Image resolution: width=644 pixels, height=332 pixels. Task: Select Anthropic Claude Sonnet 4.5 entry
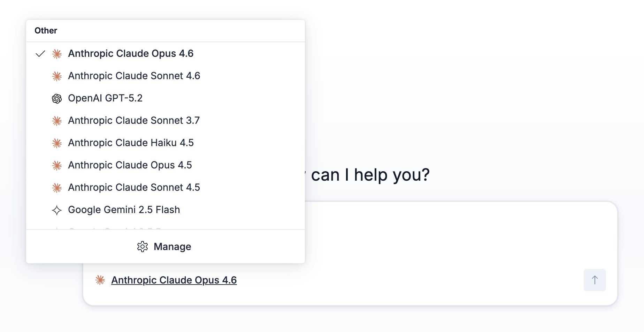(x=134, y=188)
